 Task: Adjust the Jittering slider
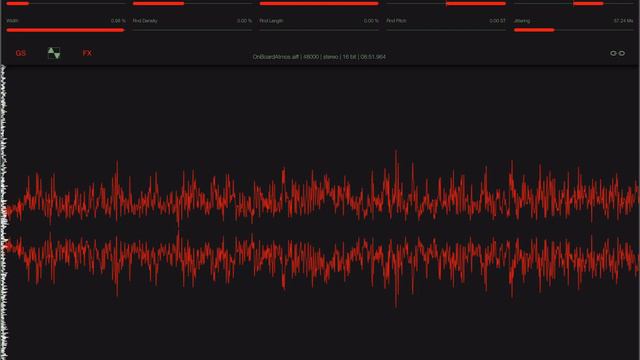(x=573, y=30)
